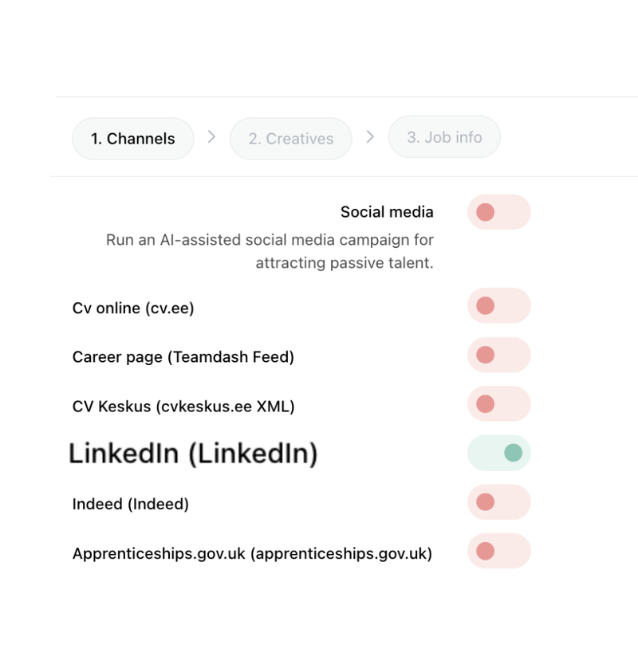This screenshot has height=672, width=638.
Task: Click the chevron before Job info step
Action: click(370, 137)
